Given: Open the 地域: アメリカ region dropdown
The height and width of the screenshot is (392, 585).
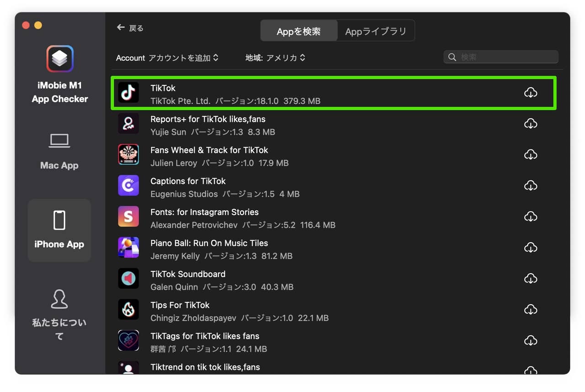Looking at the screenshot, I should tap(276, 58).
